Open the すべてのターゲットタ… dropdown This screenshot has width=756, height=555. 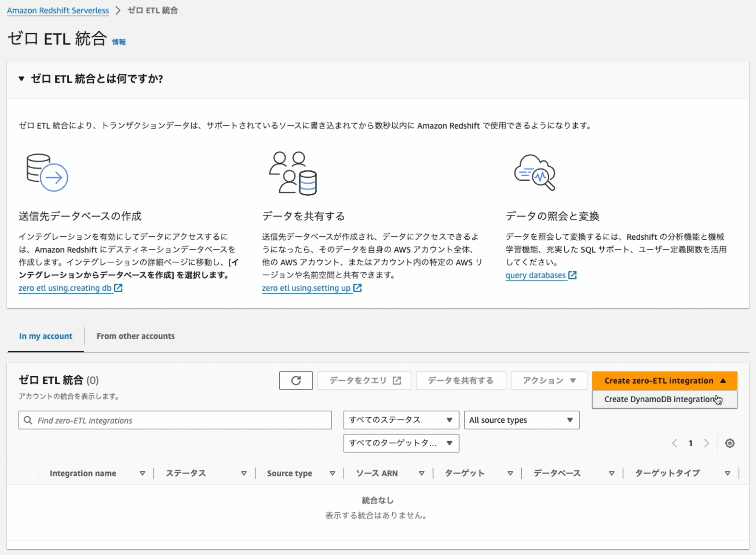coord(401,443)
